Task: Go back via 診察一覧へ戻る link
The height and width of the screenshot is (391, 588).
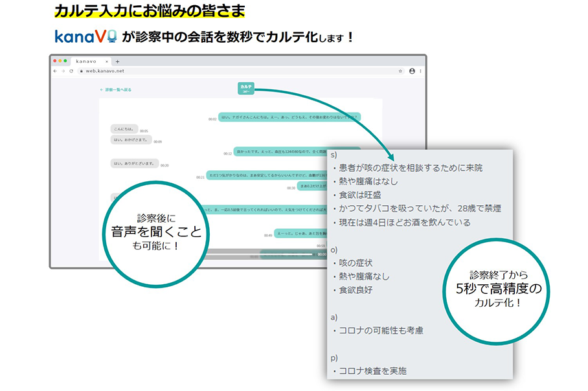Action: pos(116,89)
